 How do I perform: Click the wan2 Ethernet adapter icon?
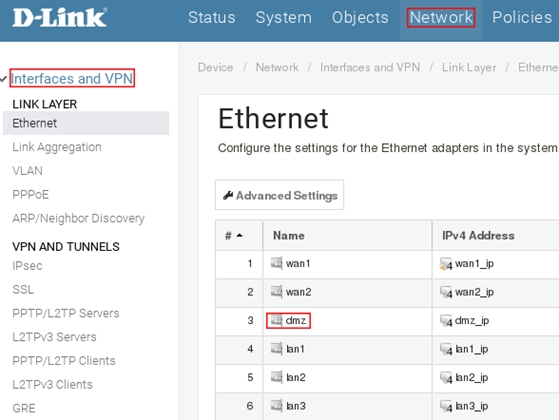click(x=277, y=292)
